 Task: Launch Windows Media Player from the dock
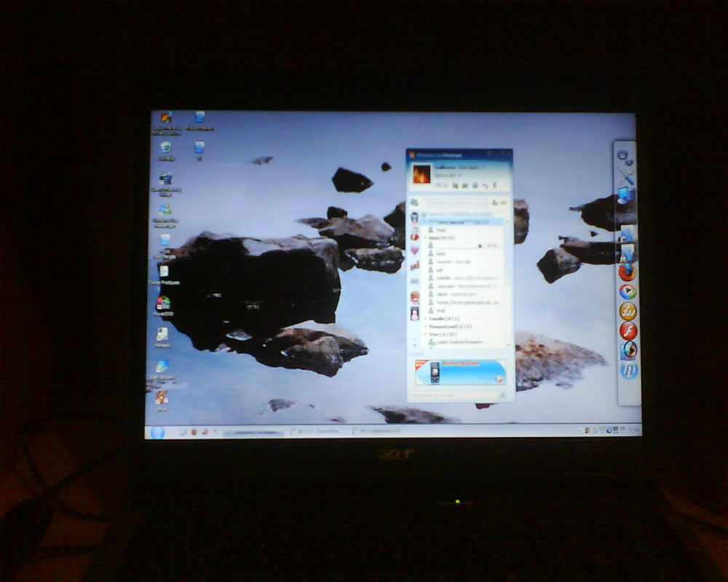pos(628,292)
